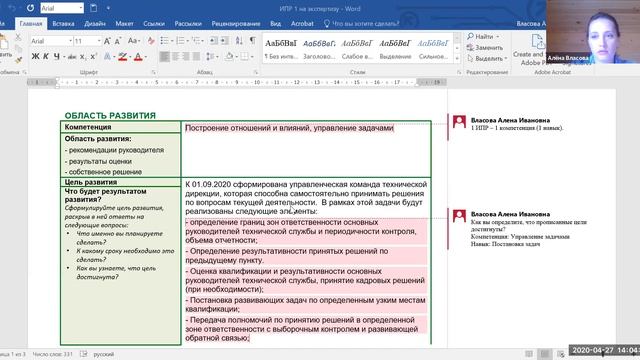640x360 pixels.
Task: Expand the font color dropdown arrow
Action: [x=146, y=57]
